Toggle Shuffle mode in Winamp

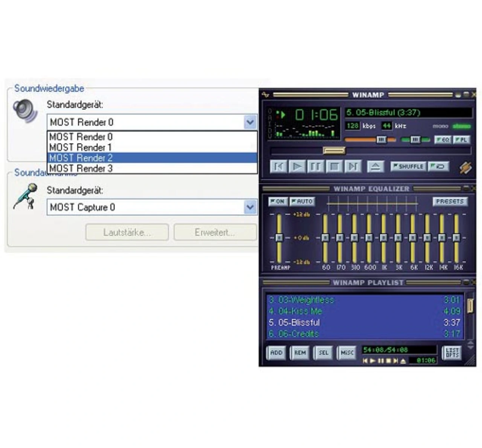[408, 166]
